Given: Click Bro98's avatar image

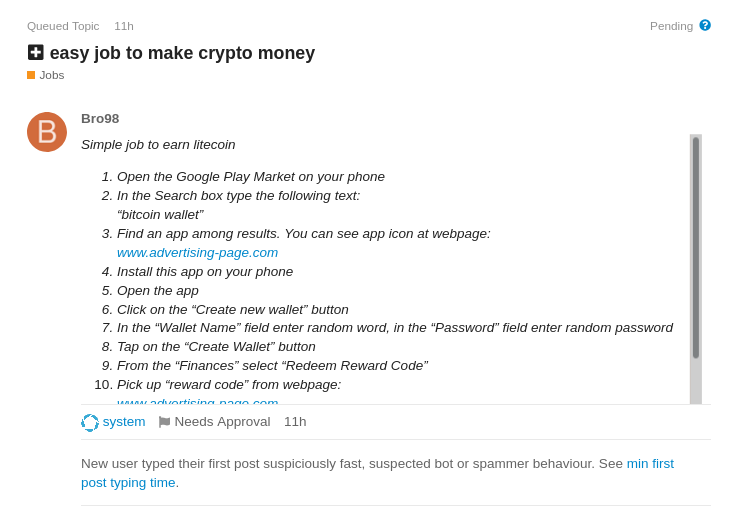Looking at the screenshot, I should click(47, 132).
